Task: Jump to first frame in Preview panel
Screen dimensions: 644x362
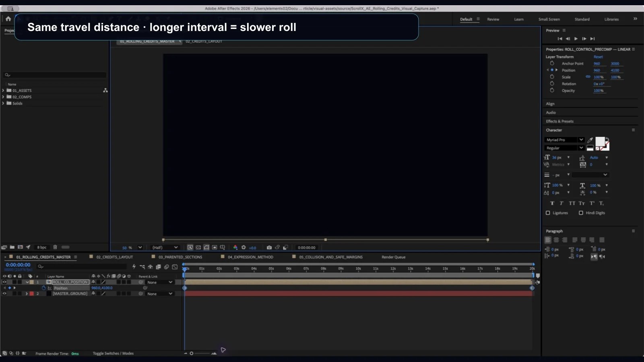Action: (x=560, y=39)
